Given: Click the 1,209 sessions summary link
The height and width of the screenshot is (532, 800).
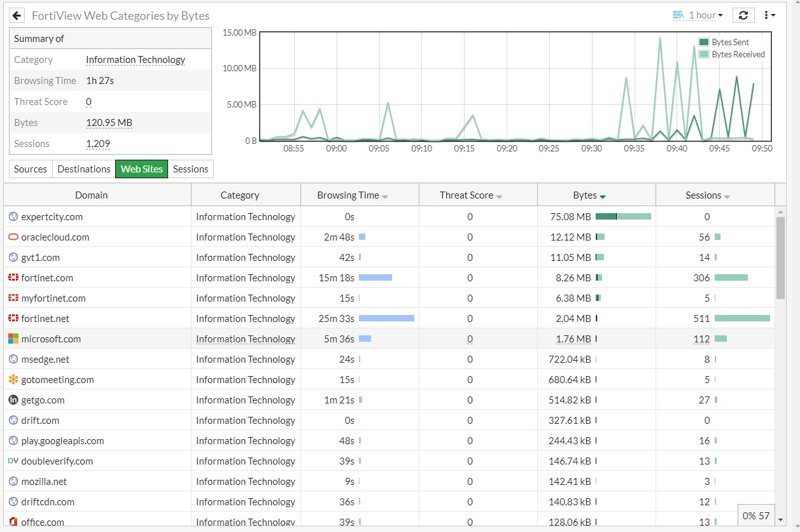Looking at the screenshot, I should [98, 144].
